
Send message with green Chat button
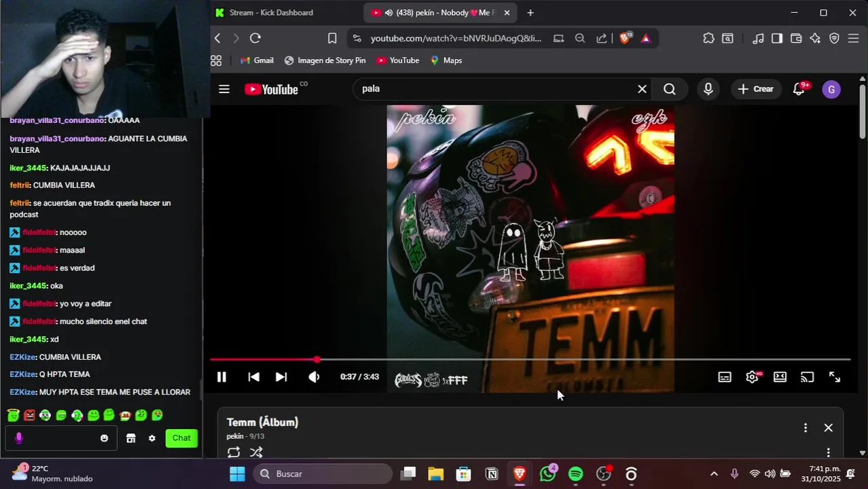(x=181, y=438)
